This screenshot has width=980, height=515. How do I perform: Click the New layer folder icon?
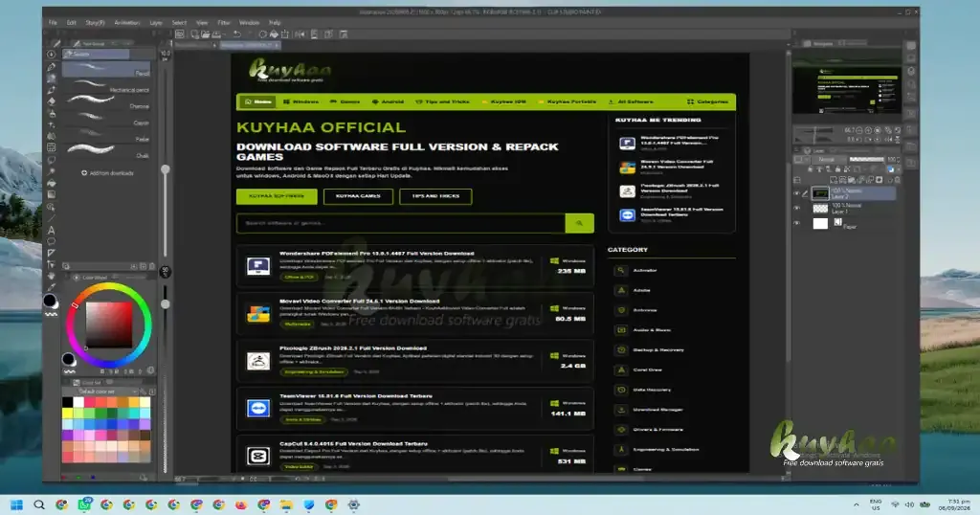pos(852,180)
